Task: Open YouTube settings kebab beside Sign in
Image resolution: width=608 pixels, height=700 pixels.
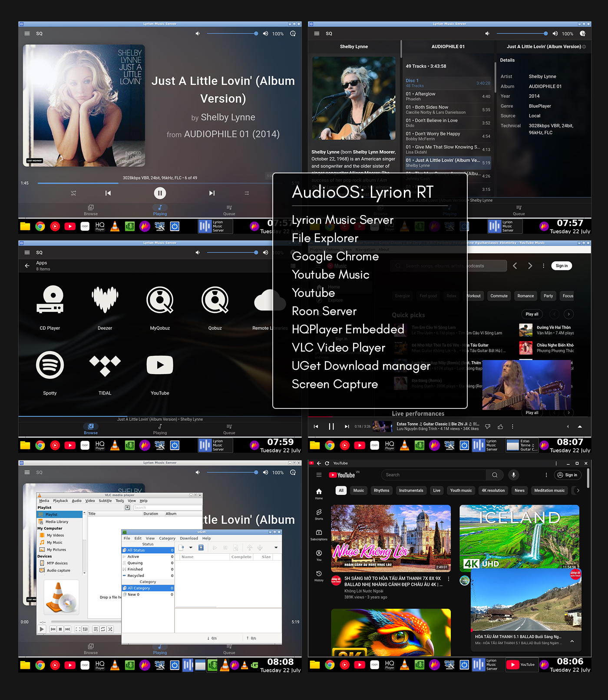Action: point(546,475)
